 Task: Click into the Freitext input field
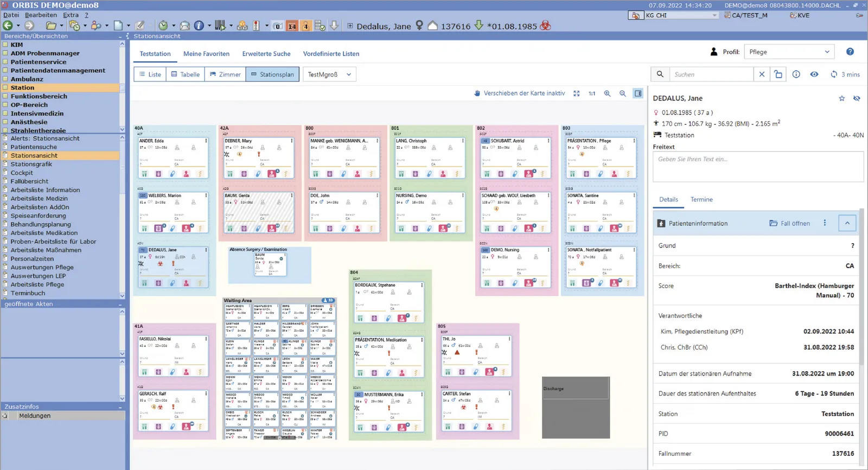point(758,167)
